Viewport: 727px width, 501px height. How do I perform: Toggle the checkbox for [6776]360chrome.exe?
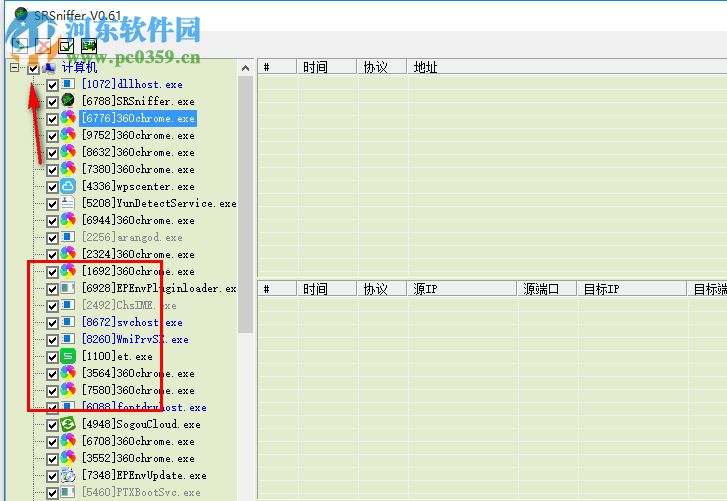click(x=52, y=119)
